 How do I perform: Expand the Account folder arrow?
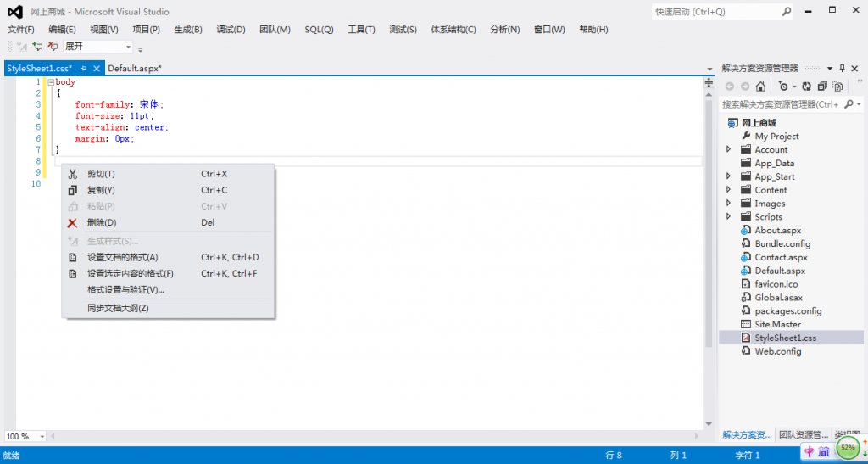[x=728, y=149]
